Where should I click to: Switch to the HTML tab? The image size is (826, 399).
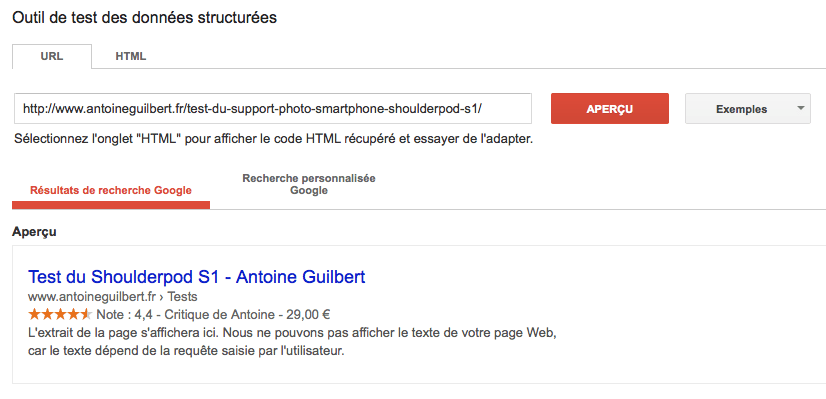131,56
